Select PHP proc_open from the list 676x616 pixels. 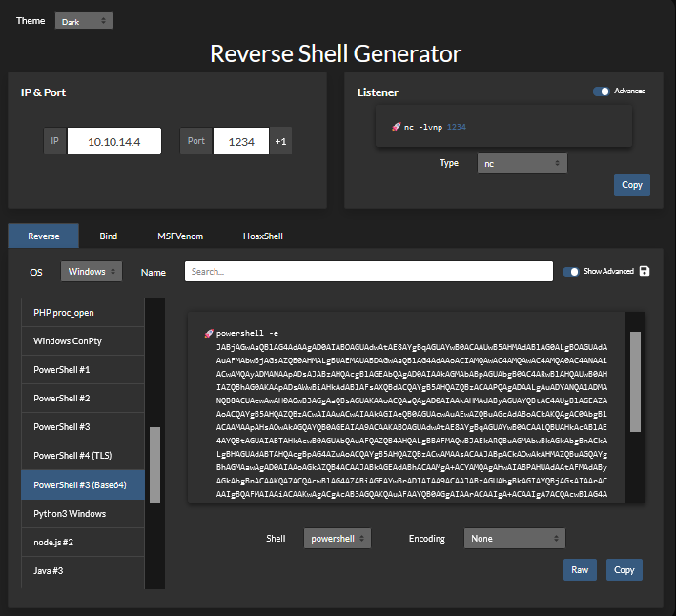coord(83,313)
